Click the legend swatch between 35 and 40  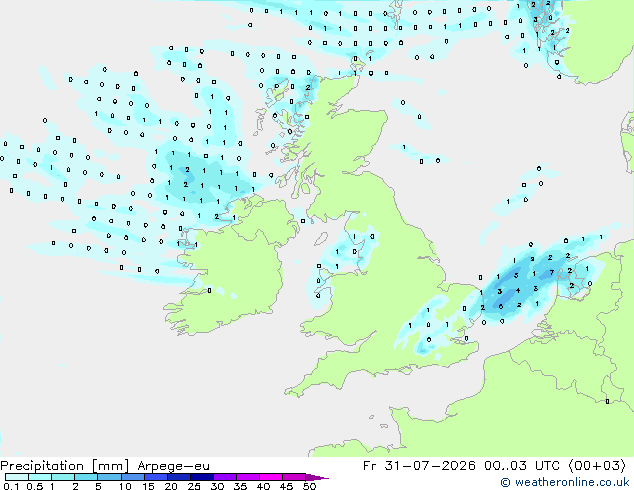pyautogui.click(x=248, y=477)
